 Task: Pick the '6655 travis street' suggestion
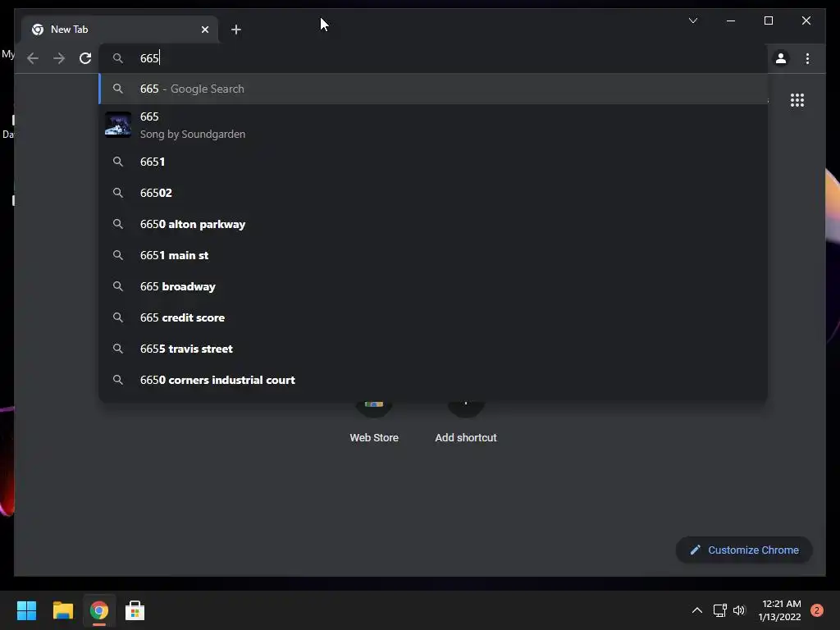tap(433, 349)
